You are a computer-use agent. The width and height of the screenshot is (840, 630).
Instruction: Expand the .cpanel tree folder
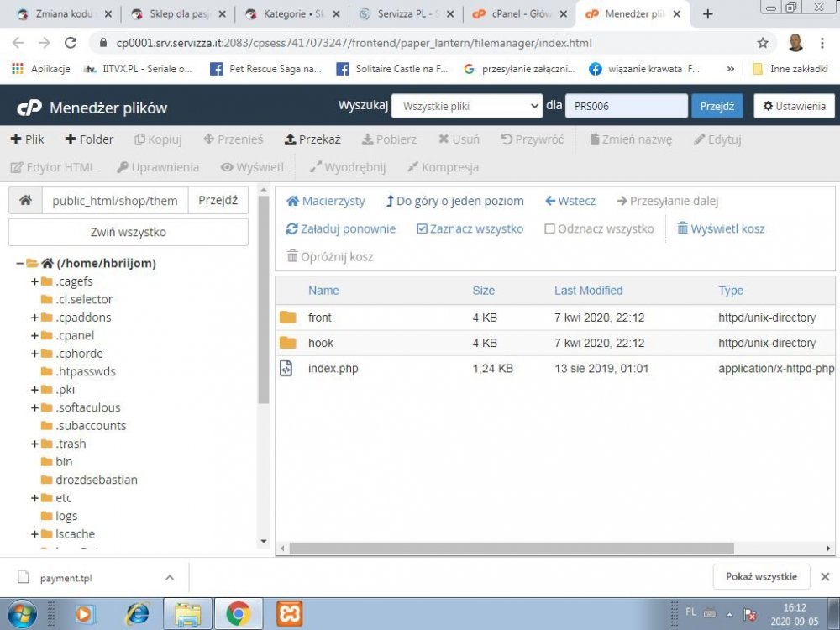click(34, 335)
